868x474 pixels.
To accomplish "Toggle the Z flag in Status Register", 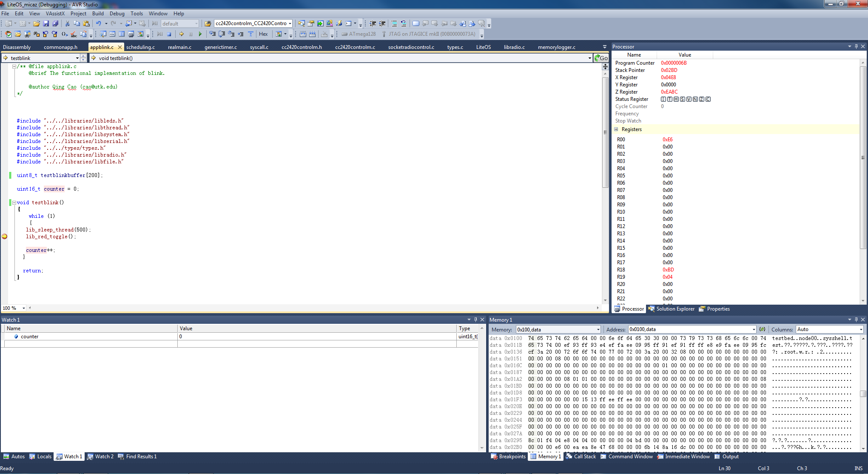I will [x=702, y=99].
